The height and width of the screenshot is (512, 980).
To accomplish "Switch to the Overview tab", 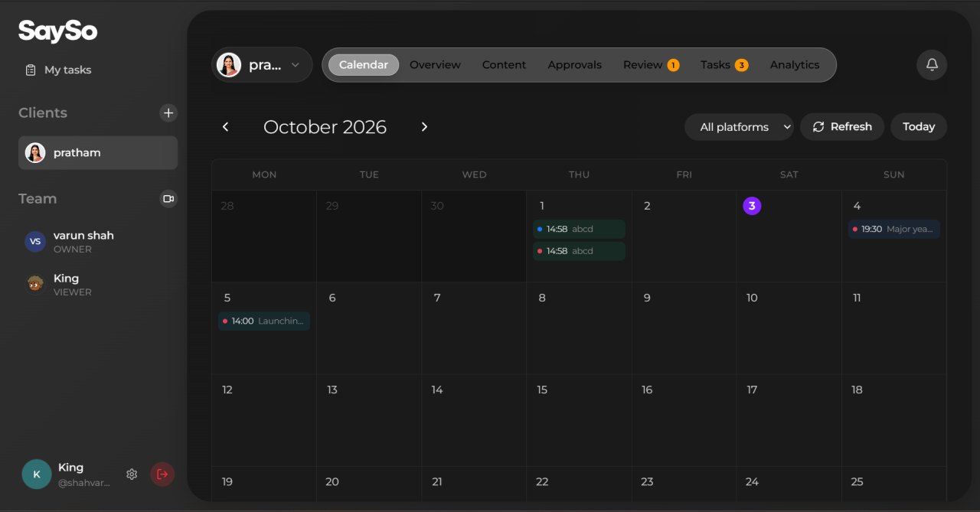I will pyautogui.click(x=435, y=65).
